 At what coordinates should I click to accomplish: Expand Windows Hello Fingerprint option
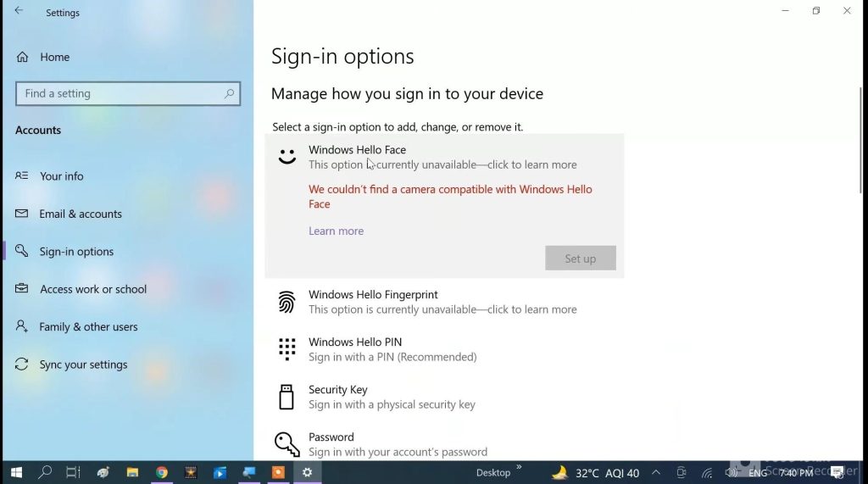(x=444, y=302)
